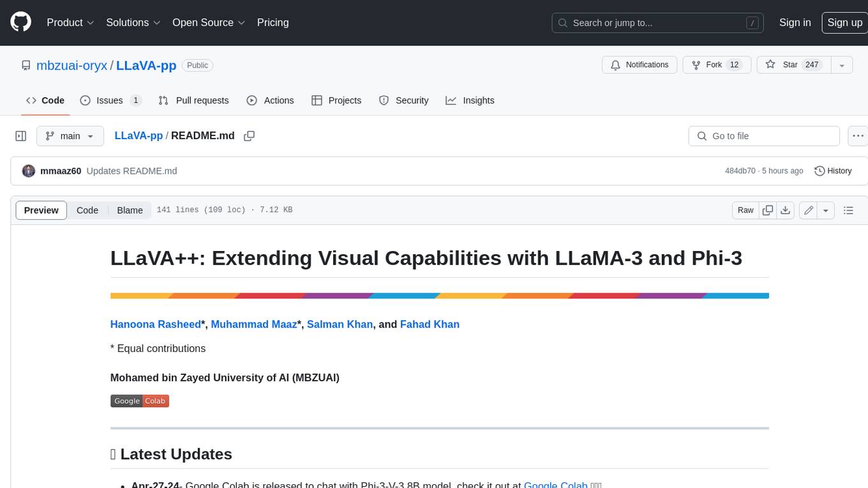Click the Go to file search box
Viewport: 868px width, 488px height.
click(x=764, y=136)
